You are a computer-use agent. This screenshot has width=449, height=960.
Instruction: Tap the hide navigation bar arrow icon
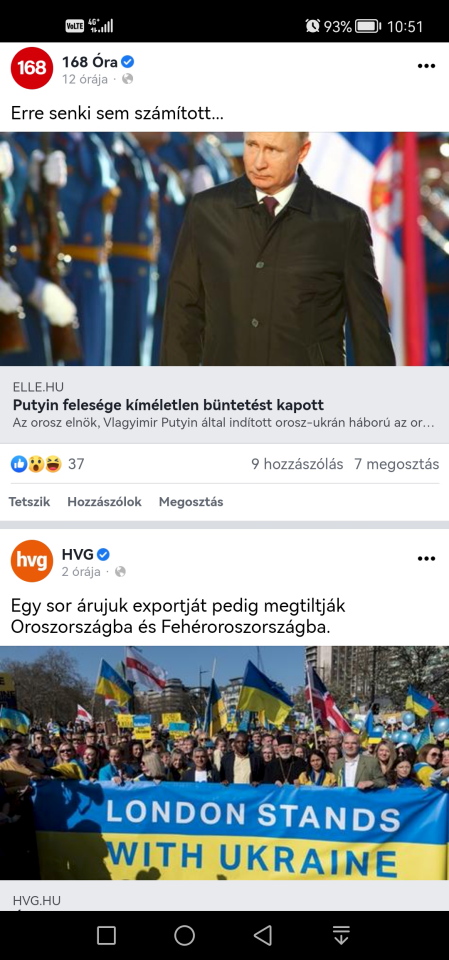click(341, 935)
